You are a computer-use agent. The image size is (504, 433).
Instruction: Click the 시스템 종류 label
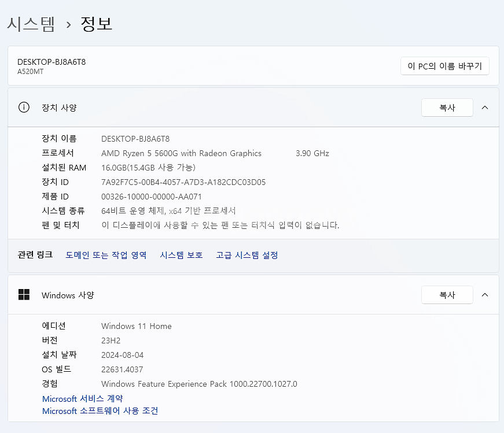[63, 211]
